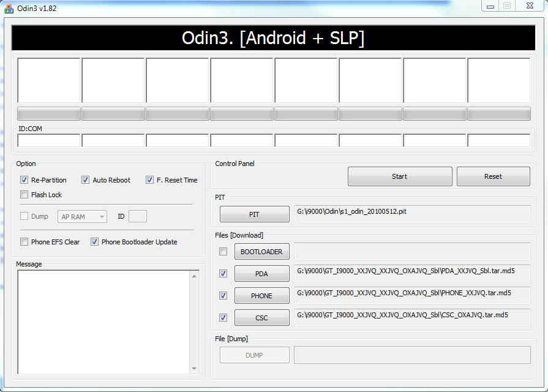This screenshot has height=392, width=548.
Task: Click the PIT file path field
Action: pos(413,214)
